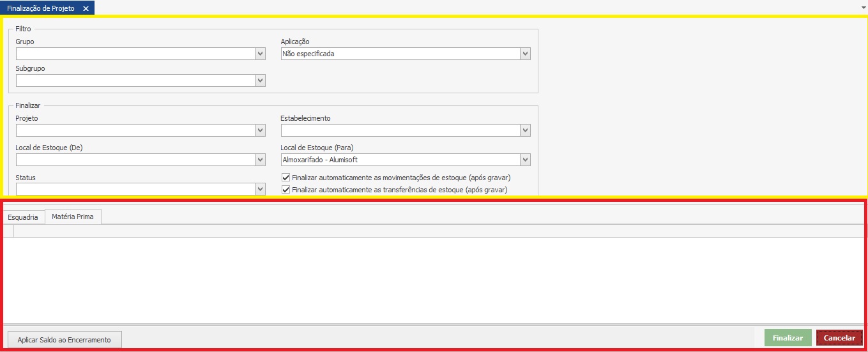The width and height of the screenshot is (868, 352).
Task: Select the Finalização de Projeto document tab
Action: (40, 8)
